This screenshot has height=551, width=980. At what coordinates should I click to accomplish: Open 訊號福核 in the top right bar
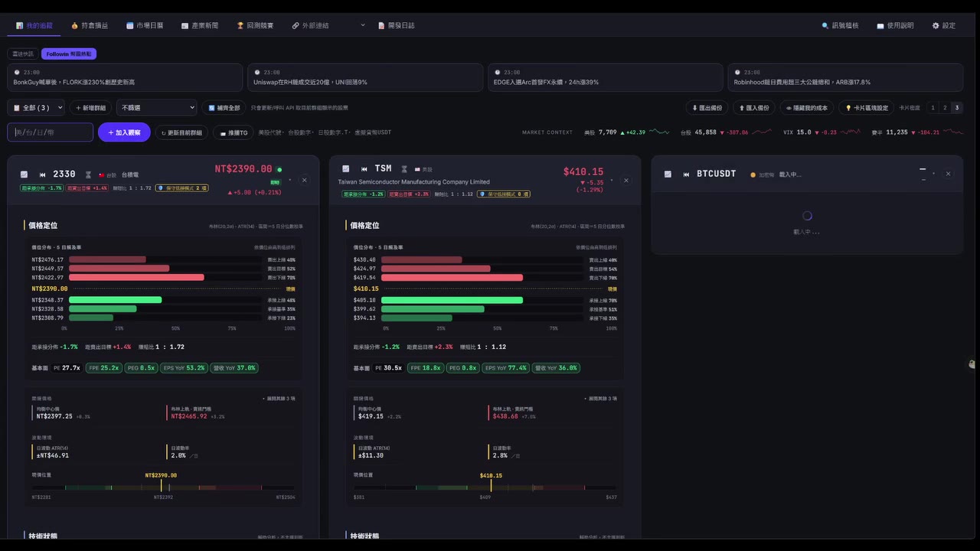pos(840,25)
